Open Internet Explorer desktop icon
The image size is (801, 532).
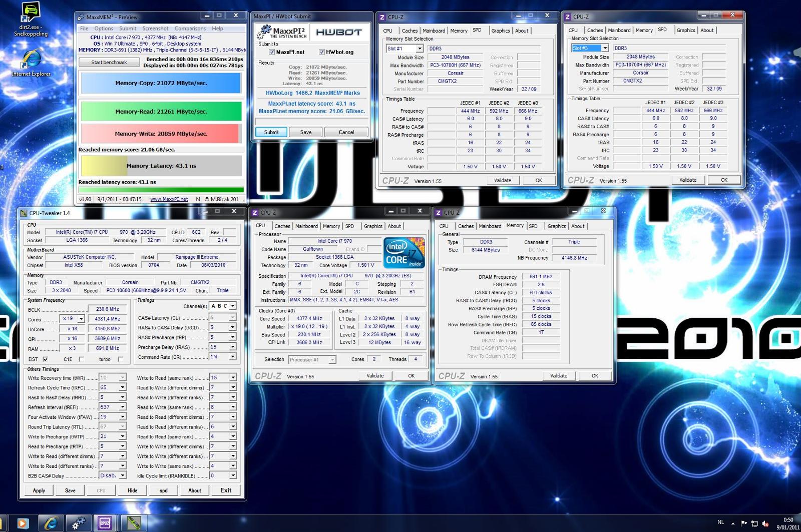click(31, 63)
